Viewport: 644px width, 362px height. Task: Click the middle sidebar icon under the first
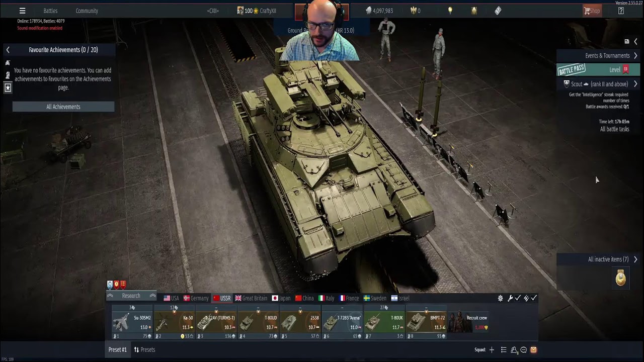(x=8, y=75)
